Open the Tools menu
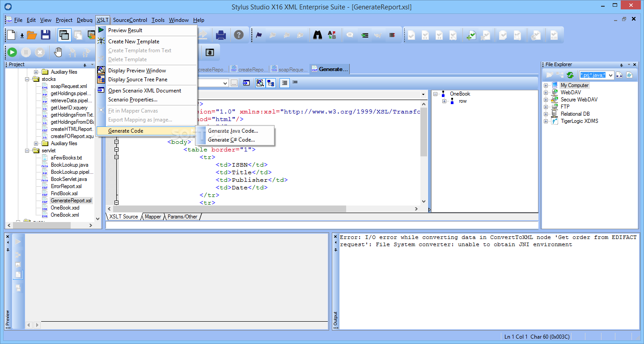 (158, 20)
